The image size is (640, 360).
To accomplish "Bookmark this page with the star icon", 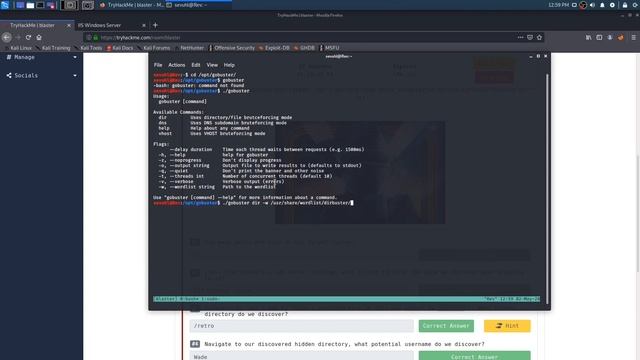I will pyautogui.click(x=540, y=38).
